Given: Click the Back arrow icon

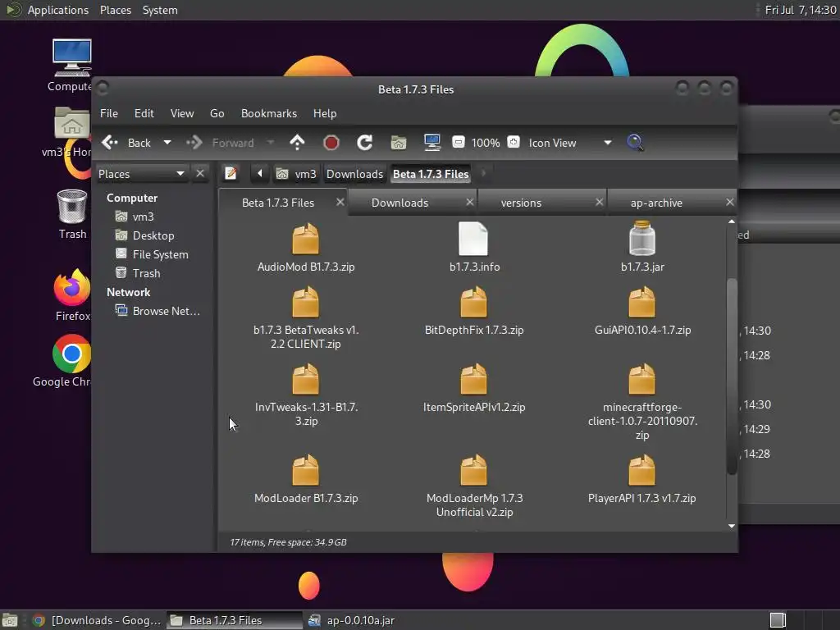Looking at the screenshot, I should 110,143.
